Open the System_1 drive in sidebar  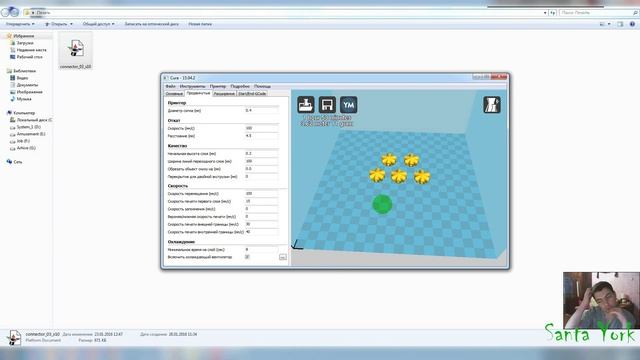(28, 127)
